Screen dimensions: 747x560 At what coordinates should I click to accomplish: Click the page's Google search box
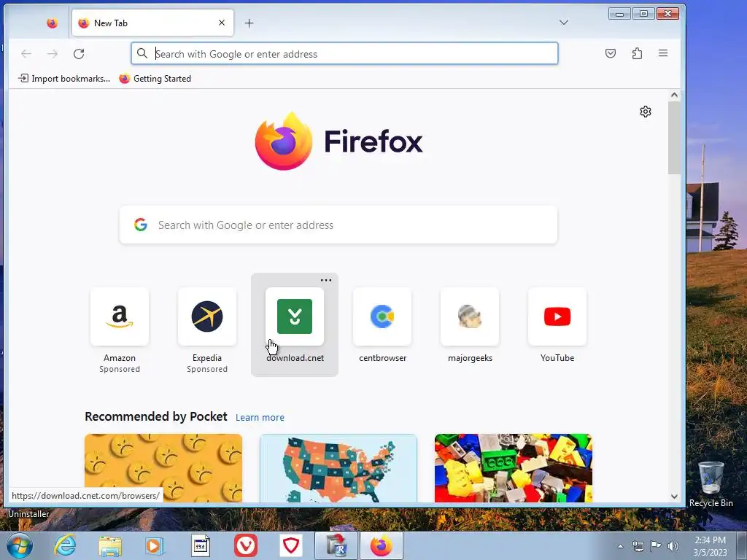pyautogui.click(x=338, y=225)
